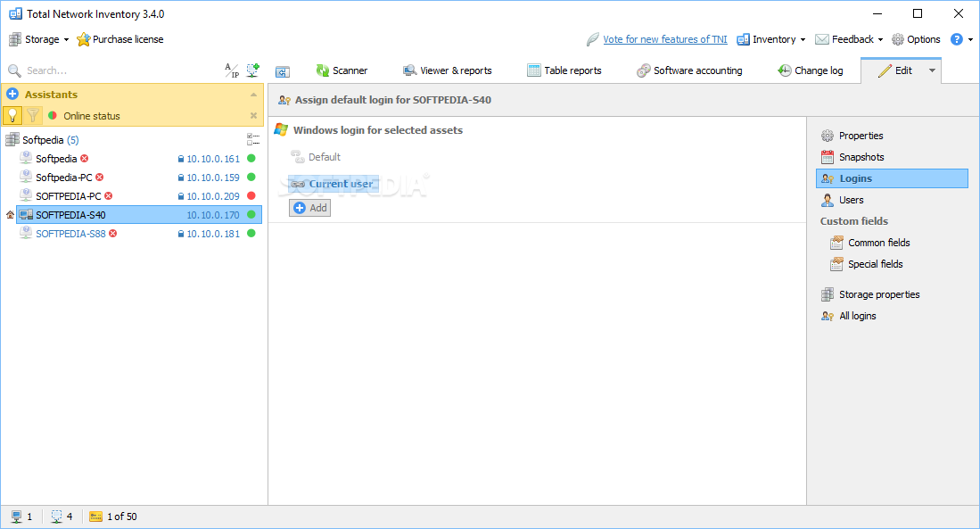Click the Online status indicator icon
The width and height of the screenshot is (980, 529).
[53, 116]
